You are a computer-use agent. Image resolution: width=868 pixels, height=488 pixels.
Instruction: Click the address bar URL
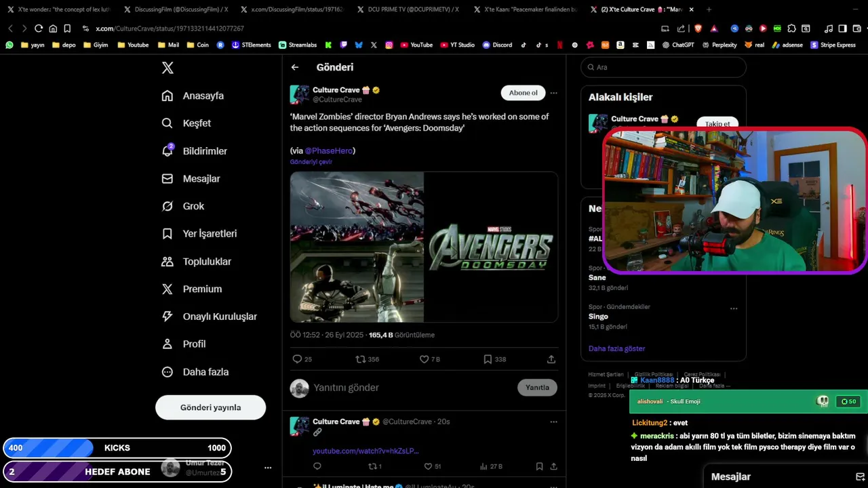170,28
